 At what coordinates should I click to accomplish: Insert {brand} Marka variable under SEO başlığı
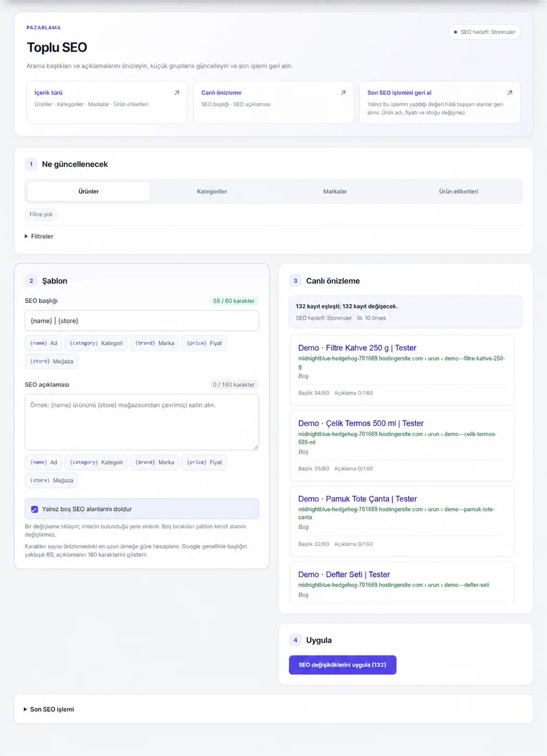(155, 343)
